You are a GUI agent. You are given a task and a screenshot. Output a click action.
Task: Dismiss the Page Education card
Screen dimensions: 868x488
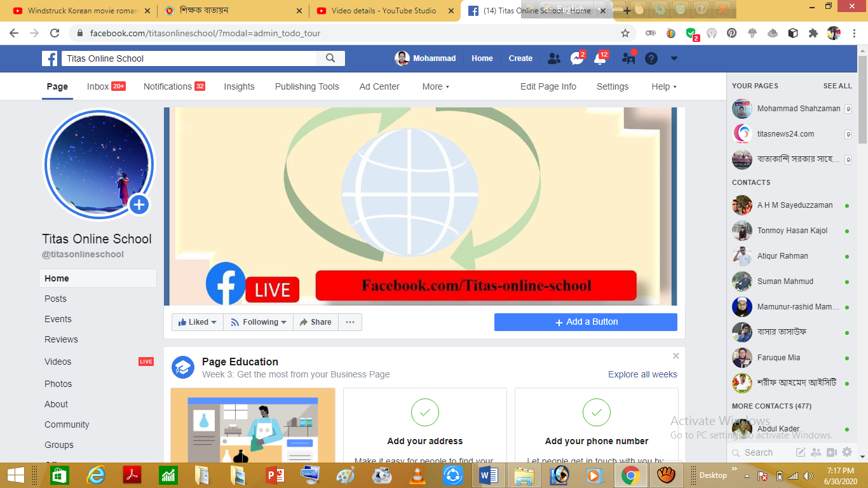[x=676, y=356]
